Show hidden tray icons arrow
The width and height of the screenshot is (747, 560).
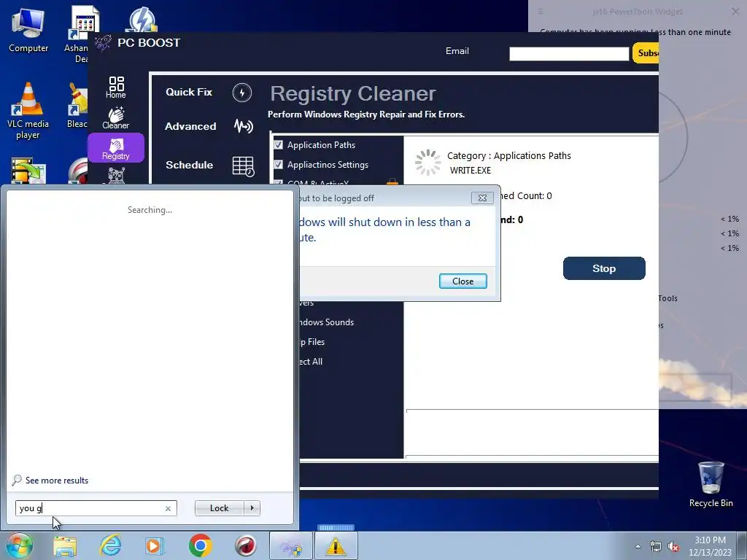click(x=638, y=546)
